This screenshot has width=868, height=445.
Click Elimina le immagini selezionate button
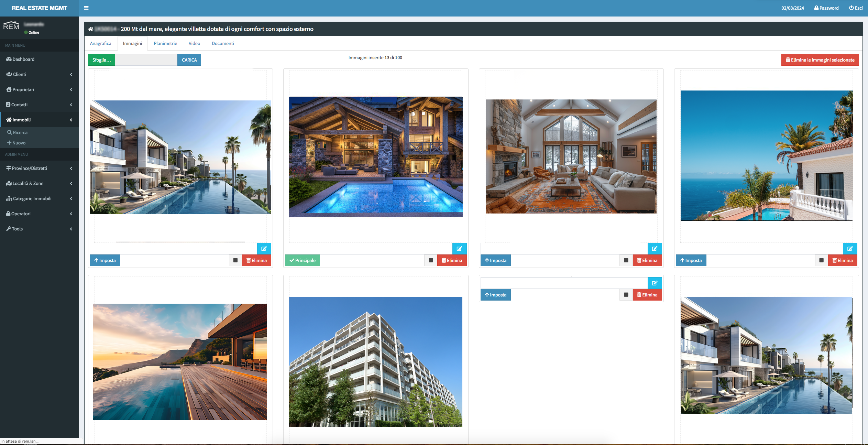(820, 60)
